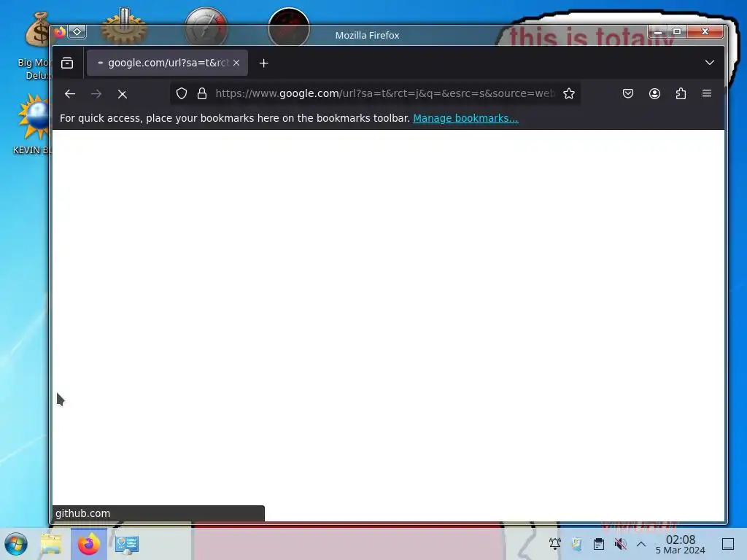Bookmark this page with the star

coord(569,93)
